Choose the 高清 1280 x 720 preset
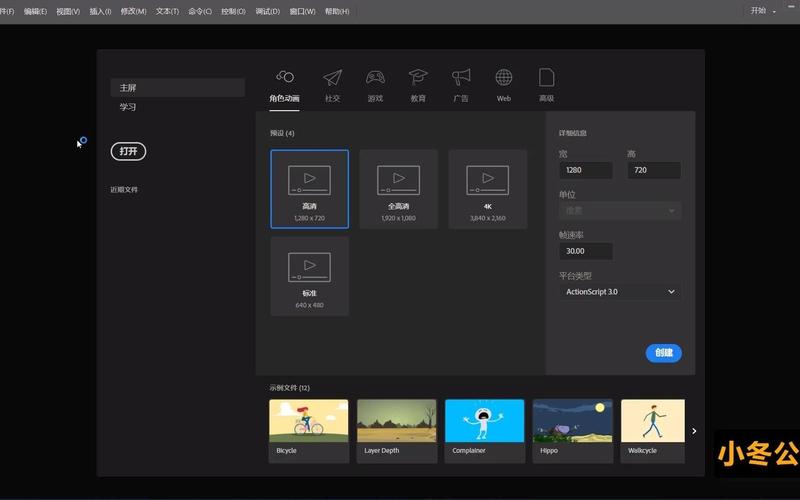 pyautogui.click(x=310, y=189)
